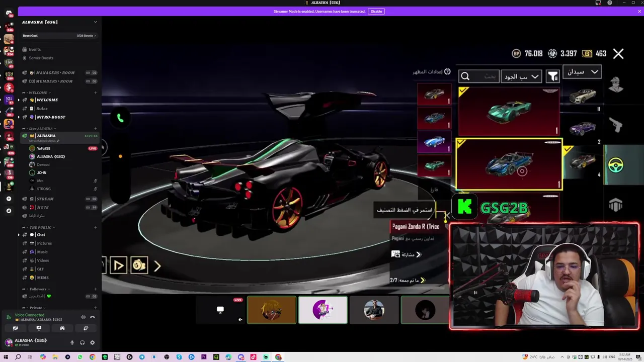Viewport: 644px width, 362px height.
Task: Join the MEMBERS ROOM voice channel
Action: click(59, 81)
